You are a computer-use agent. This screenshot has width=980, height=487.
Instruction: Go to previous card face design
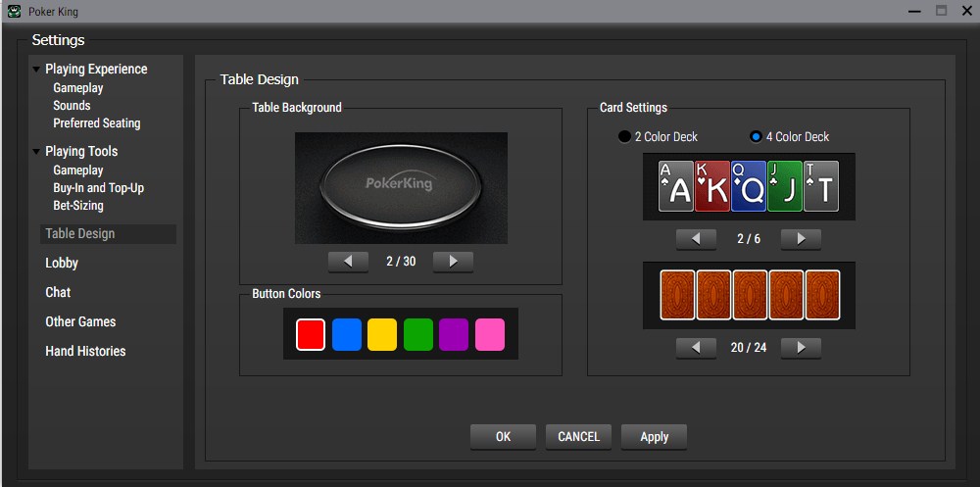[696, 239]
